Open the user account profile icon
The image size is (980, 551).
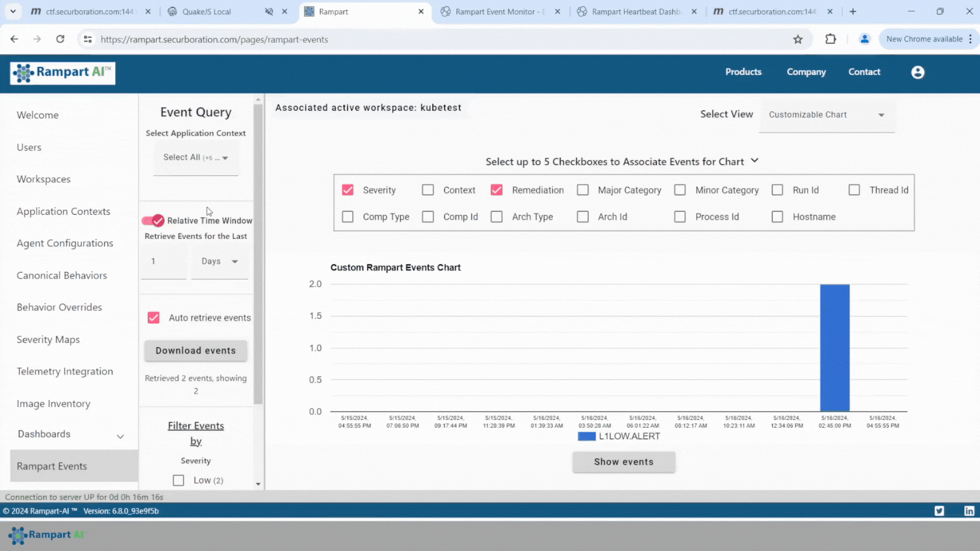click(x=918, y=72)
